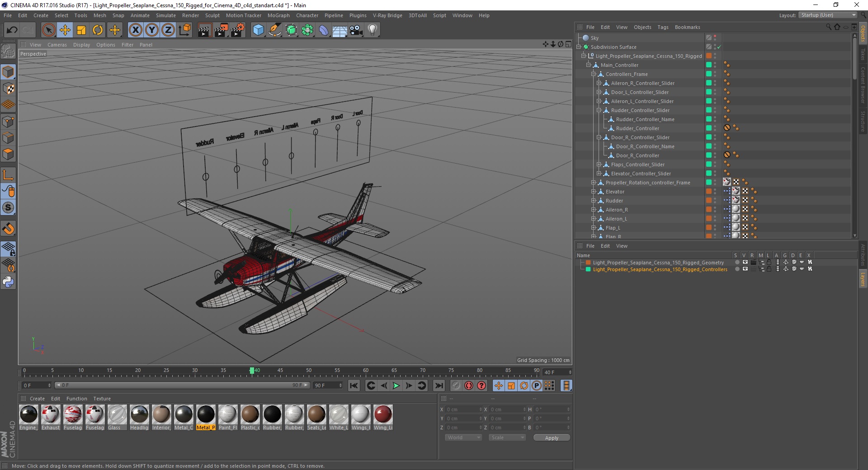
Task: Open the Character menu
Action: (307, 15)
